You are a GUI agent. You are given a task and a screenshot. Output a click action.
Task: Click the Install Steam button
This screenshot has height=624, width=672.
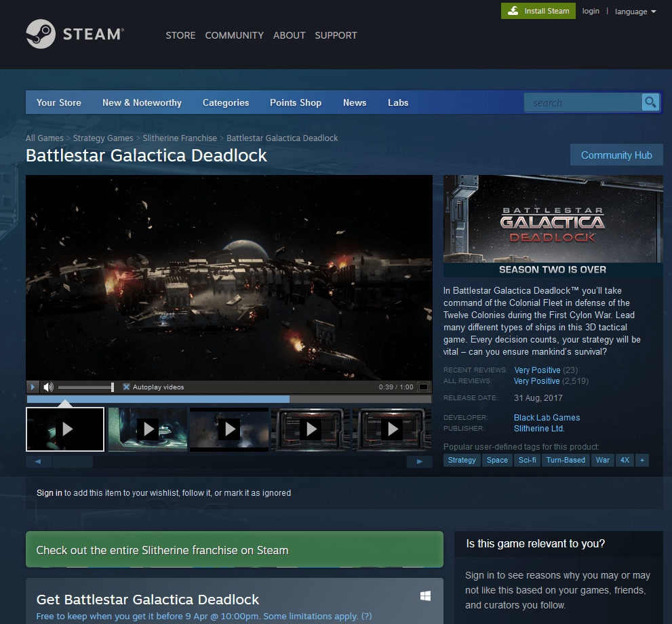538,11
